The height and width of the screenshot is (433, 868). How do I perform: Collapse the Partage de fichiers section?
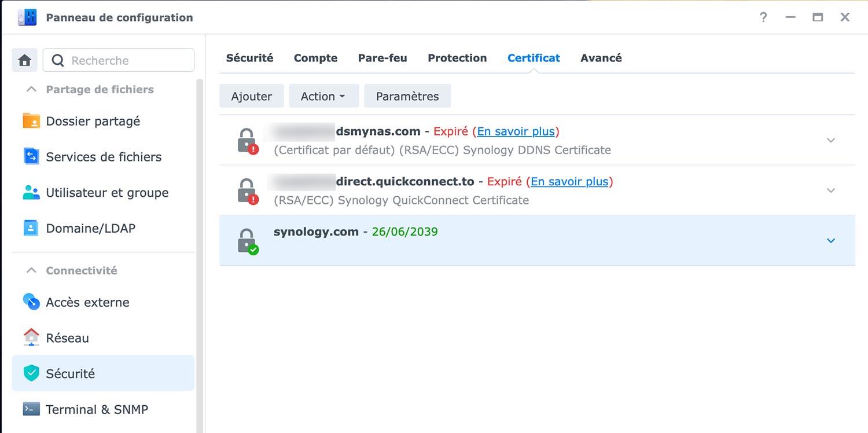tap(32, 89)
